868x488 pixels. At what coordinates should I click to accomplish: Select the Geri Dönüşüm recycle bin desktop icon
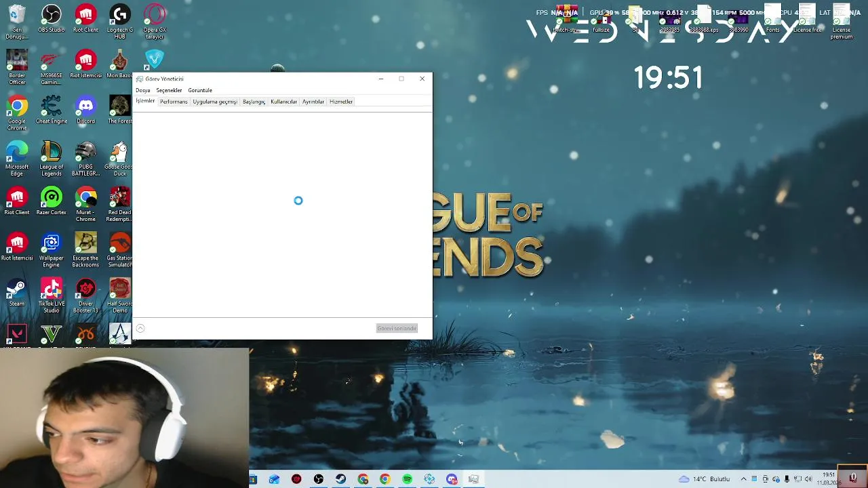pyautogui.click(x=17, y=22)
